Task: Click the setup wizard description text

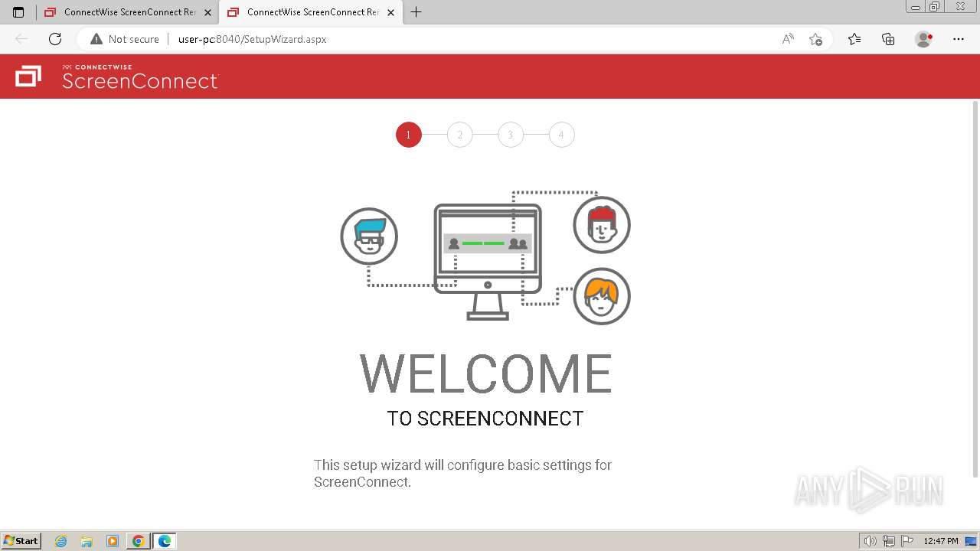Action: pyautogui.click(x=462, y=473)
